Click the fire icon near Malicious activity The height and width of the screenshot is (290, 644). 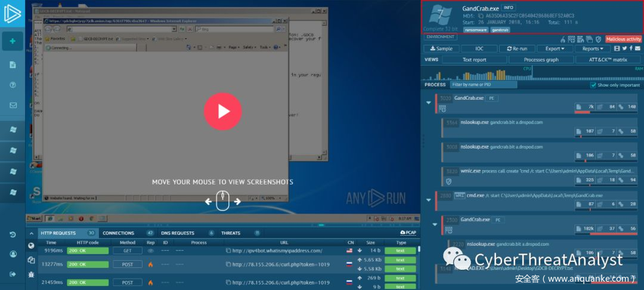coord(563,39)
